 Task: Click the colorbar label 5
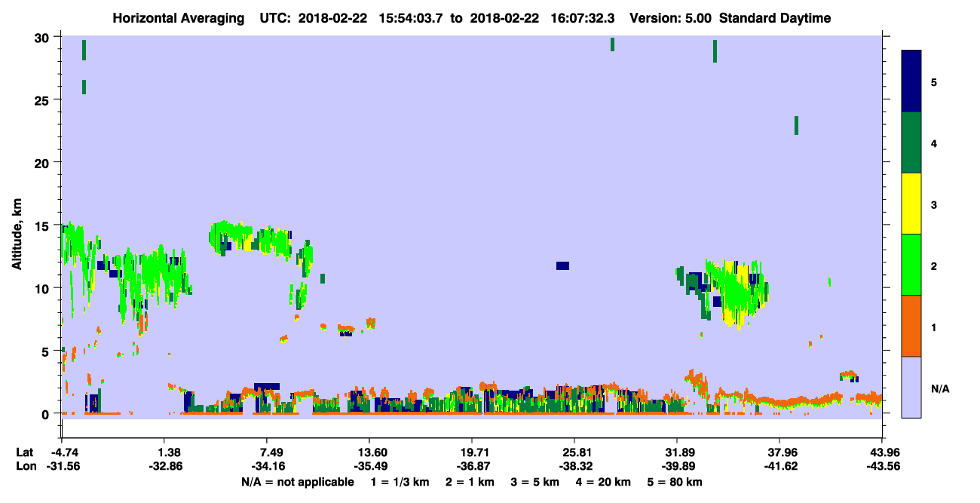pos(934,81)
